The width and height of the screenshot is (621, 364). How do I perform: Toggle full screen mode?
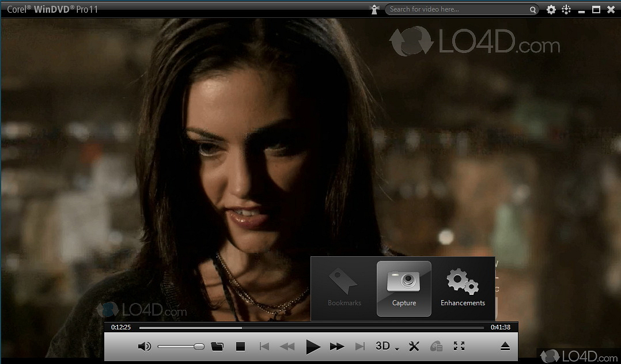coord(459,346)
